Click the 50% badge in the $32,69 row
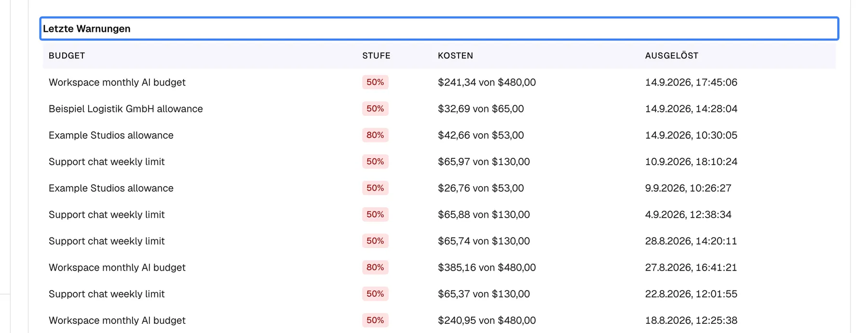 (x=375, y=109)
